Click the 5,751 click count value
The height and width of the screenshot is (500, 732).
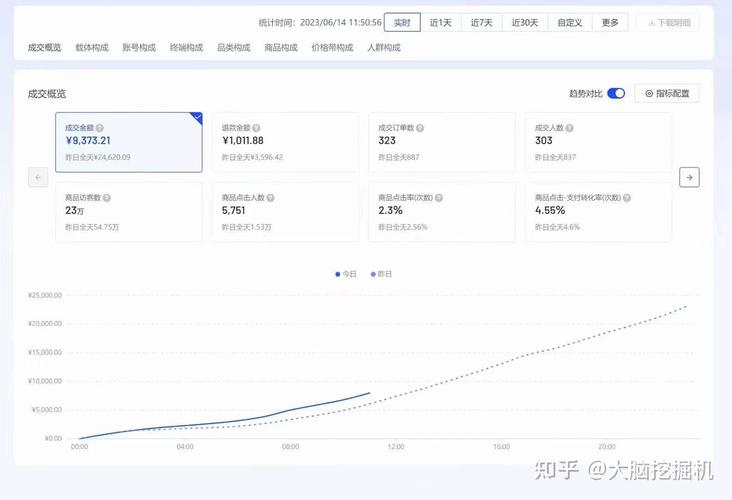pos(233,211)
